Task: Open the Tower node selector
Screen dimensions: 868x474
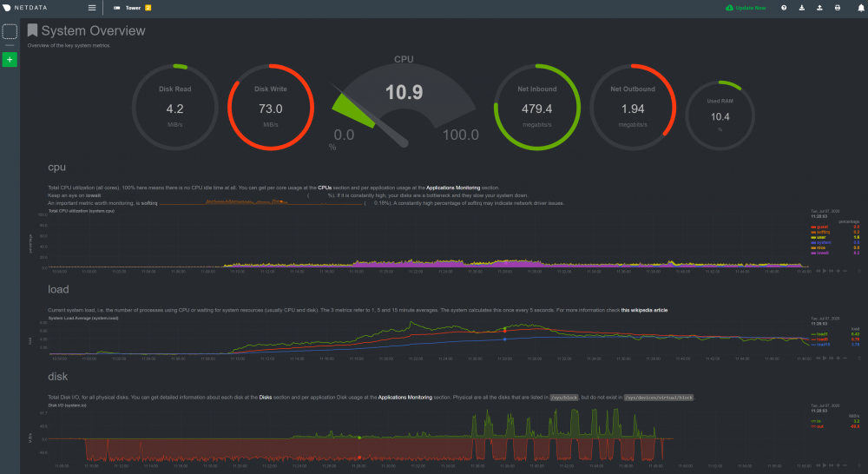Action: (x=132, y=8)
